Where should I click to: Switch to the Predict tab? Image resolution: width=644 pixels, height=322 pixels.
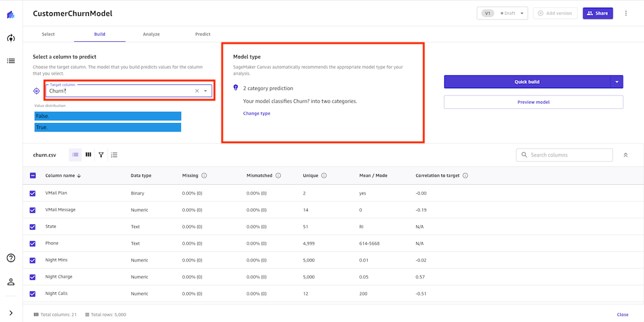tap(203, 34)
